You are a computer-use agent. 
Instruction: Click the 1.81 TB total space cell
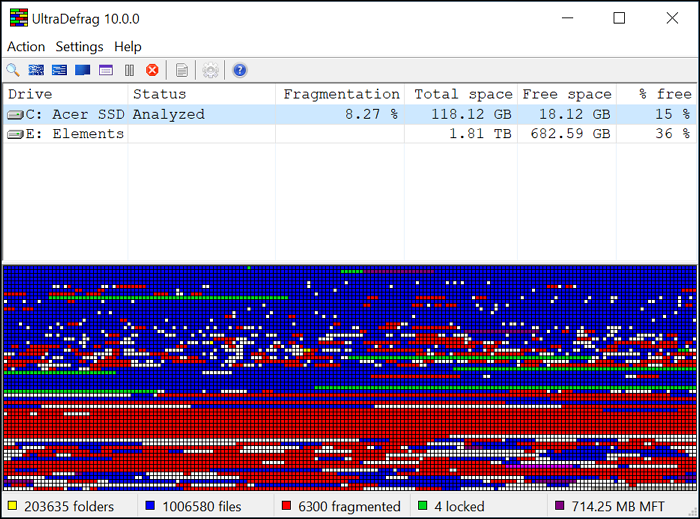(x=480, y=133)
